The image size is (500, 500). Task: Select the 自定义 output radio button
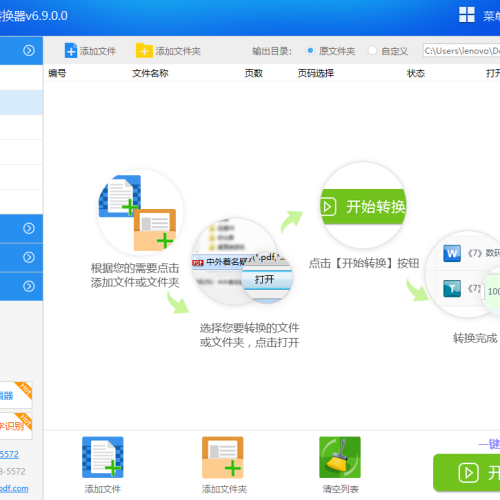(x=372, y=51)
